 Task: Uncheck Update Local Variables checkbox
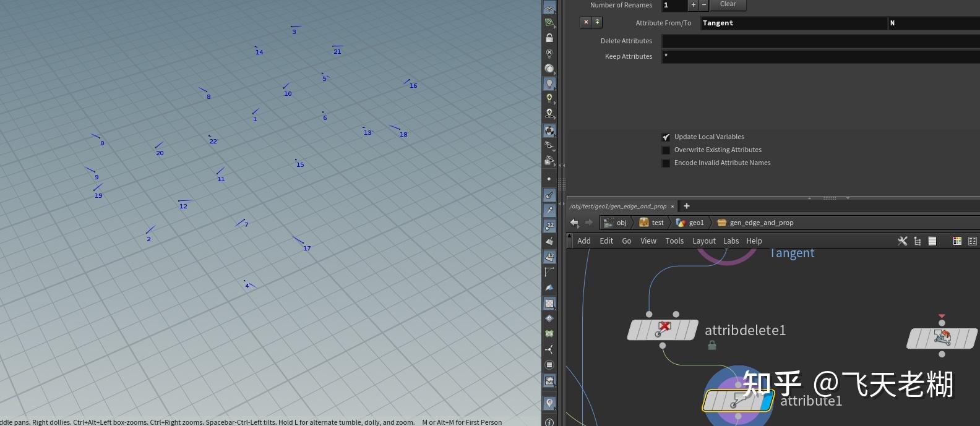(x=666, y=137)
